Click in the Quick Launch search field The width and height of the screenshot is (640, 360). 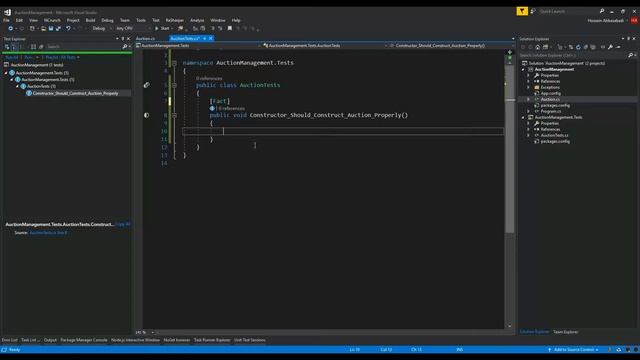click(568, 11)
